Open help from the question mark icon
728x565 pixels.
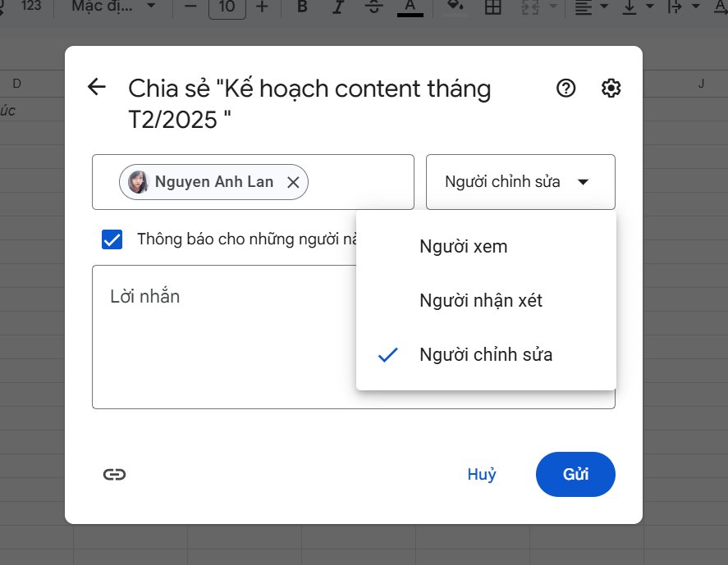coord(565,88)
